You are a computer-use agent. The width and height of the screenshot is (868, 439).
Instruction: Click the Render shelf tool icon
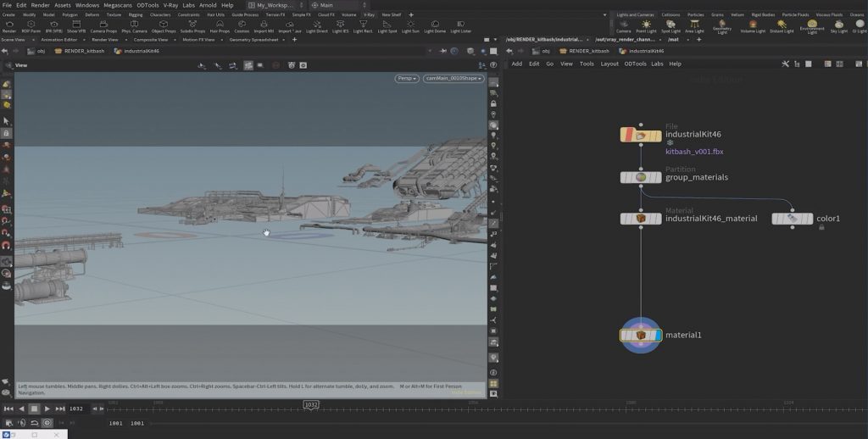pyautogui.click(x=8, y=25)
